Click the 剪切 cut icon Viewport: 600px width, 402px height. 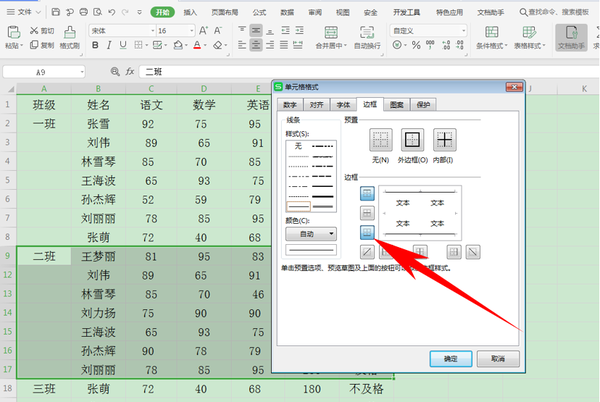click(42, 31)
